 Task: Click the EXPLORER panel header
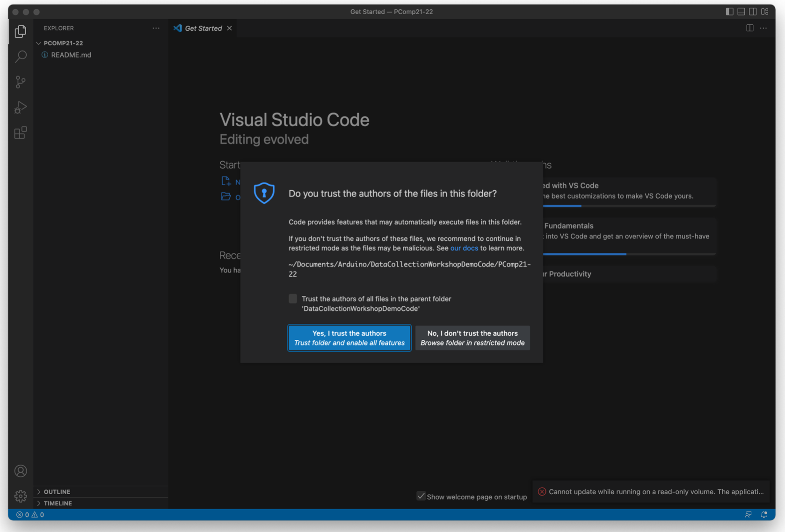[x=58, y=28]
